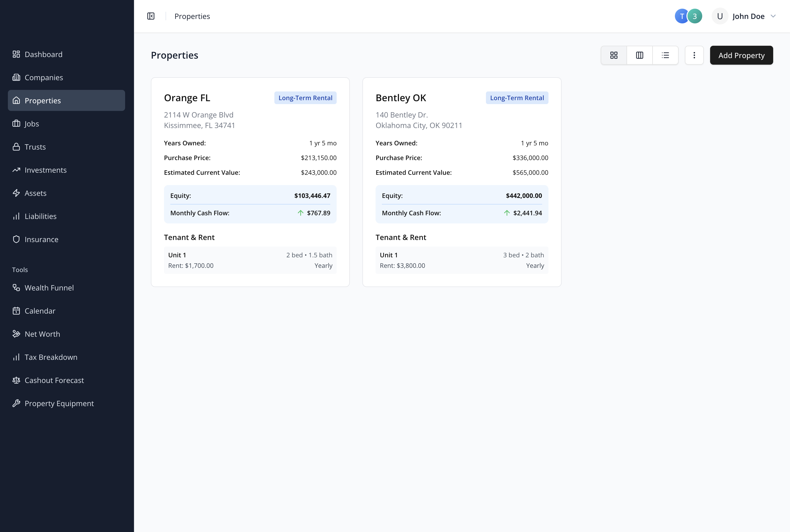Click Long-Term Rental badge on Orange FL
Viewport: 790px width, 532px height.
click(305, 98)
